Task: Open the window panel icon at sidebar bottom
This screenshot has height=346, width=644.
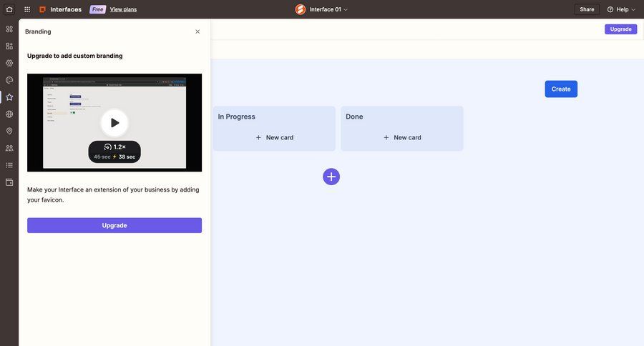Action: (x=9, y=182)
